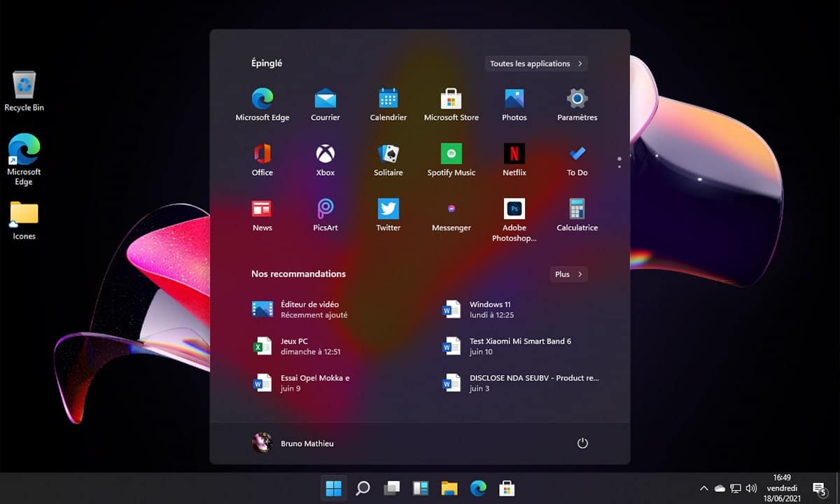Click the Plus recommendations button
840x504 pixels.
568,274
